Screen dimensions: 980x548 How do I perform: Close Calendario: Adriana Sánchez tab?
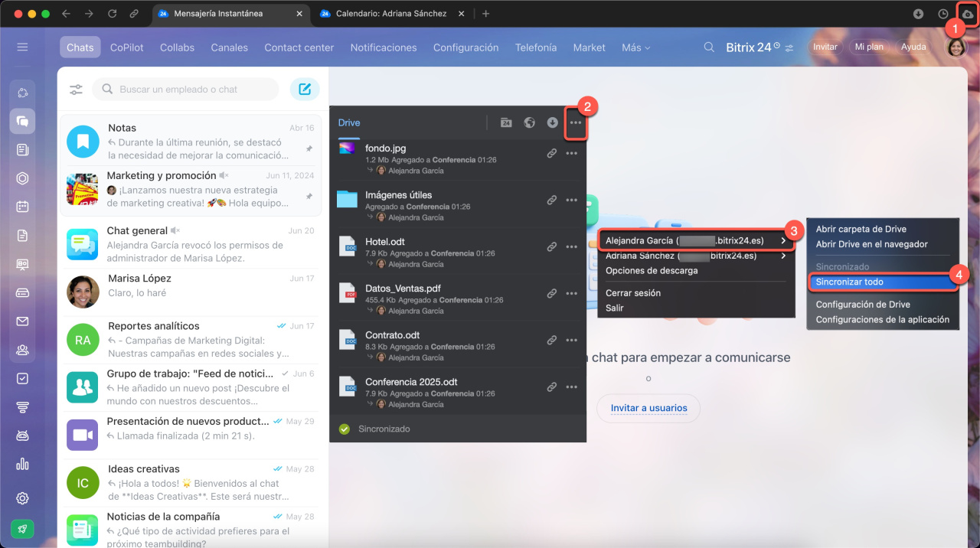click(461, 14)
